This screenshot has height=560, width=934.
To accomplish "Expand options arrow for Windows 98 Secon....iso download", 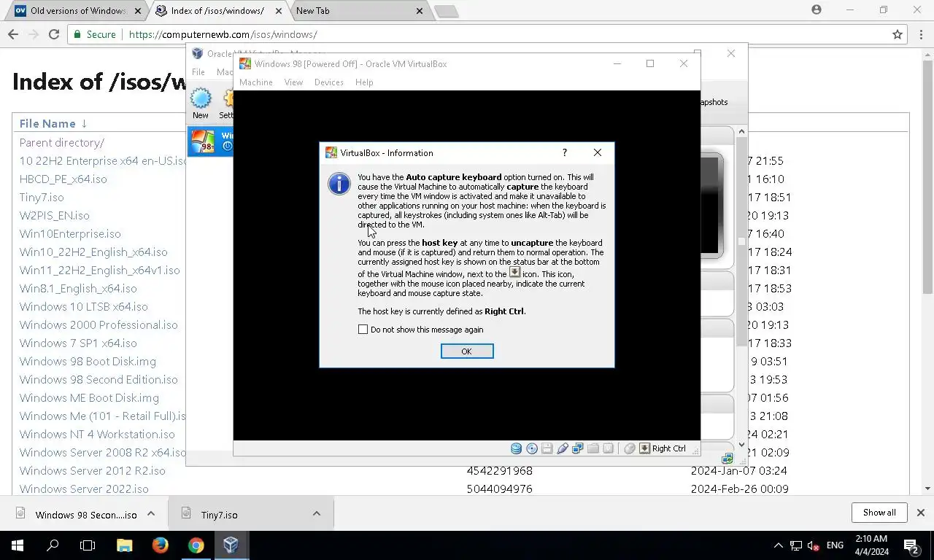I will pyautogui.click(x=151, y=513).
